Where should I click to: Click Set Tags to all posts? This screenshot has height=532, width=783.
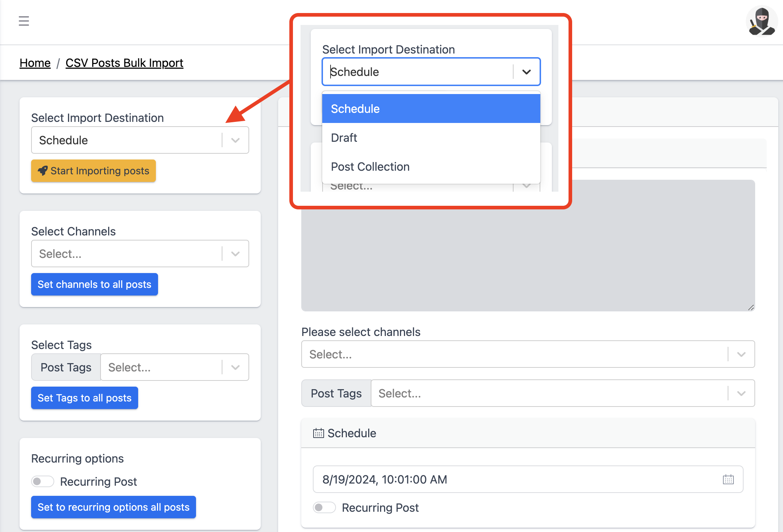(85, 398)
